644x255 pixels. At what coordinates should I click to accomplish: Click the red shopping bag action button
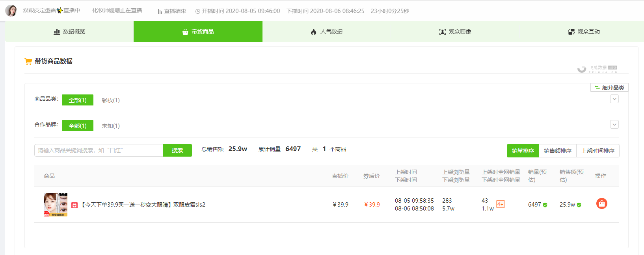(x=602, y=203)
